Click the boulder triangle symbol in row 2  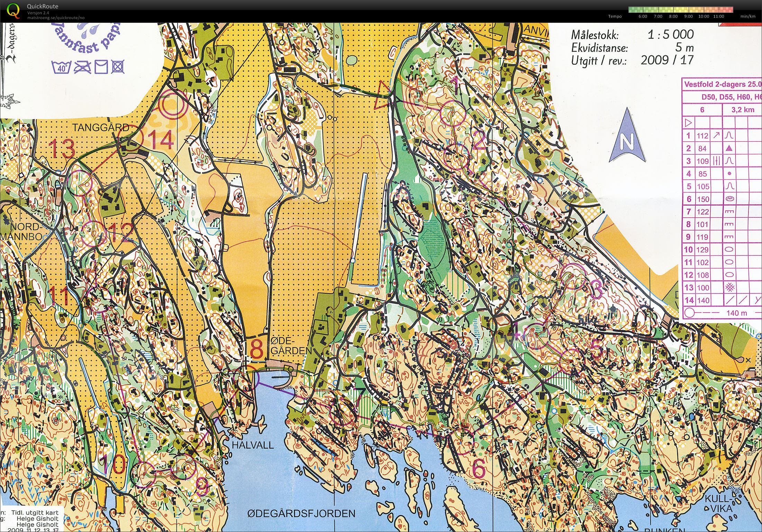tap(729, 148)
